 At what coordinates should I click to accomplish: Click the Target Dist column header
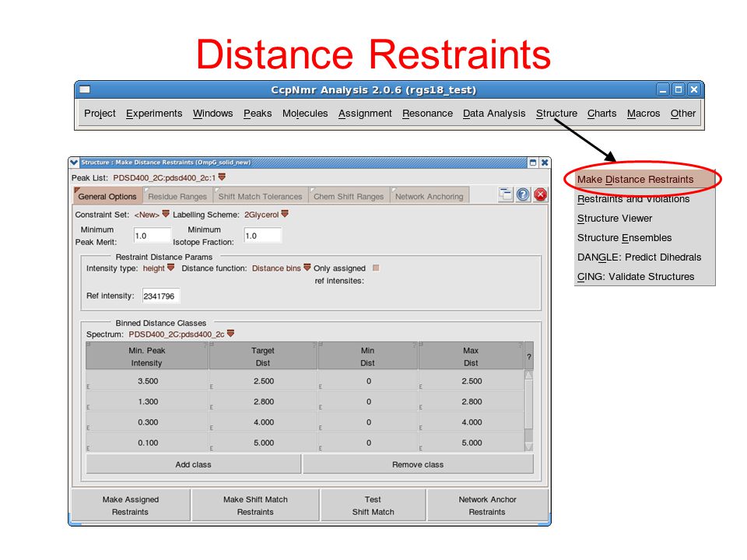(x=263, y=356)
